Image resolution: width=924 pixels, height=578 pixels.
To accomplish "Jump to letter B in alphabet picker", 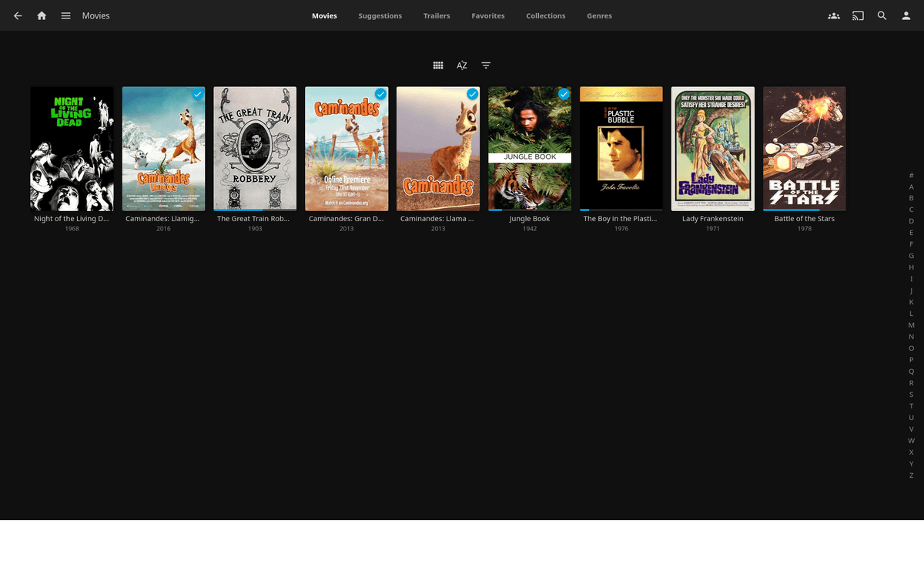I will [912, 198].
